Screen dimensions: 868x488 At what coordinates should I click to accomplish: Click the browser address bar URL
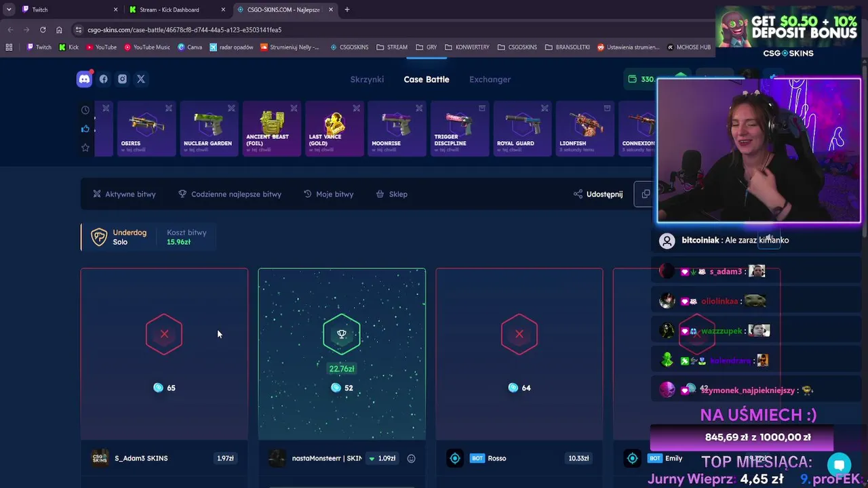(184, 30)
